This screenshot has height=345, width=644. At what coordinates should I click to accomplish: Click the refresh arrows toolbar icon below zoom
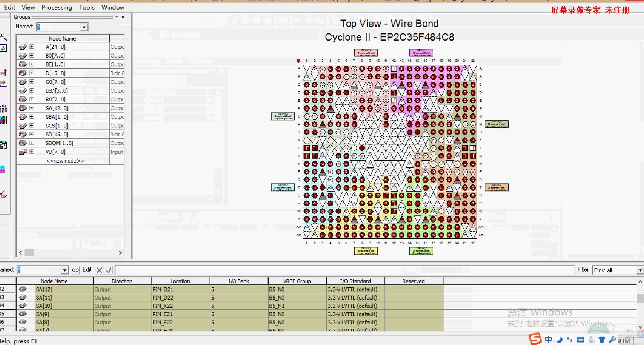point(3,48)
